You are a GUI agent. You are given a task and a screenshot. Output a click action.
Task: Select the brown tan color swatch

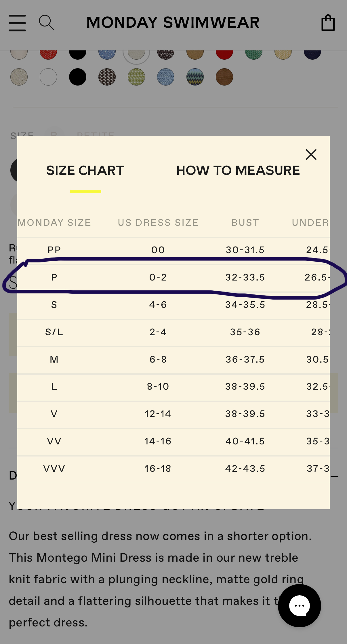pos(224,77)
